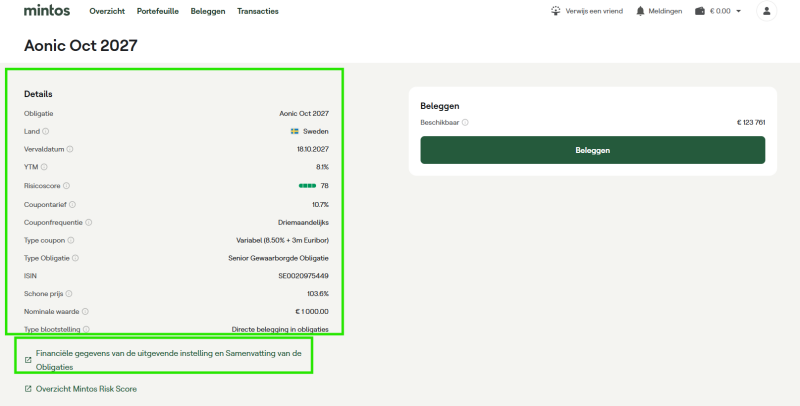Open Financiële gegevens van de uitgevende instelling link
Screen dimensions: 800x406
[168, 360]
